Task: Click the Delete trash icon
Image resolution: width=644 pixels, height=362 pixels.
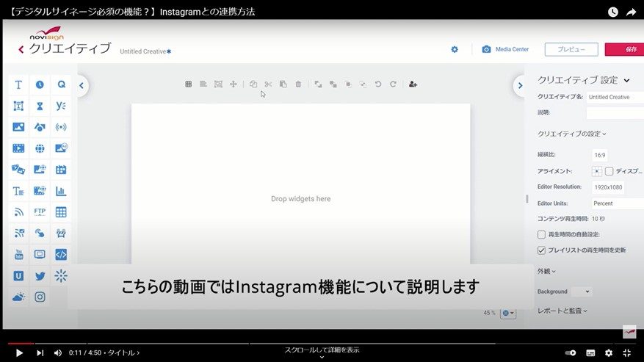Action: coord(298,84)
